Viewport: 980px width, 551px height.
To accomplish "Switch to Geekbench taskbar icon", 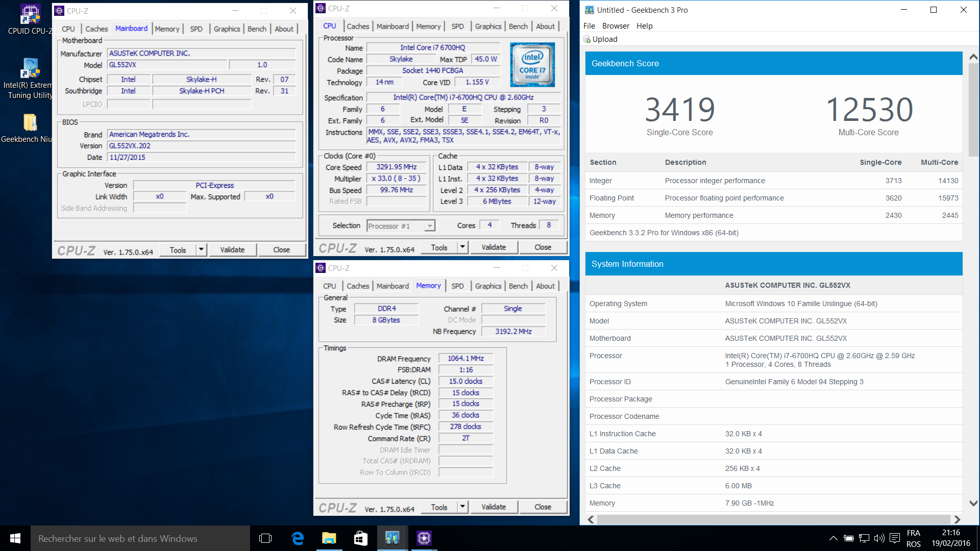I will coord(393,538).
